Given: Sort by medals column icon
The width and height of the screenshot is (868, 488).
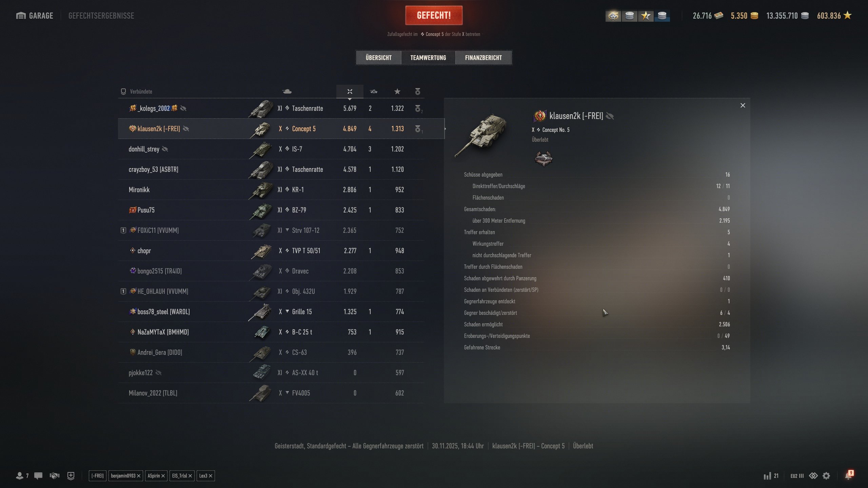Looking at the screenshot, I should (x=417, y=91).
